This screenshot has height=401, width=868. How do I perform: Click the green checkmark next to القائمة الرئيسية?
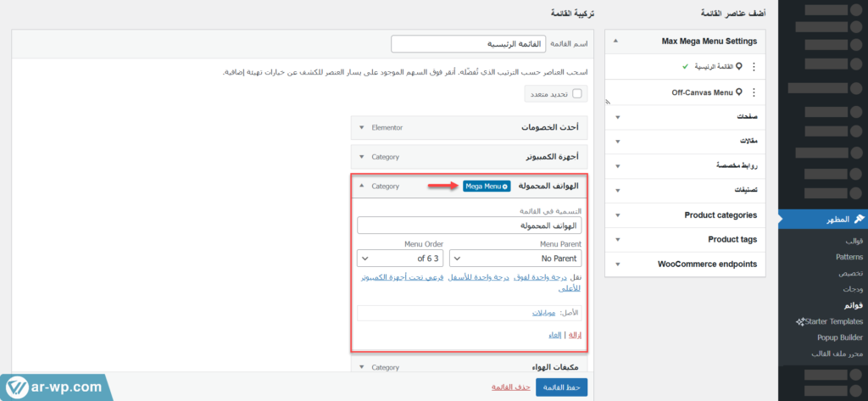(x=685, y=66)
